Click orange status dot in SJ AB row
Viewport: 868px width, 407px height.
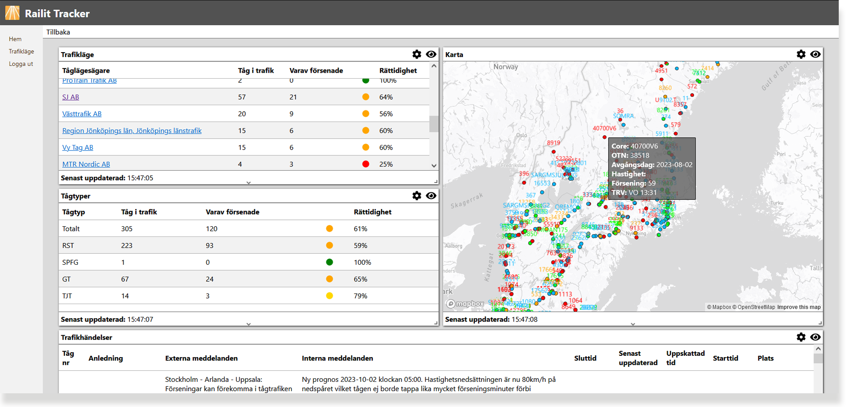tap(366, 97)
